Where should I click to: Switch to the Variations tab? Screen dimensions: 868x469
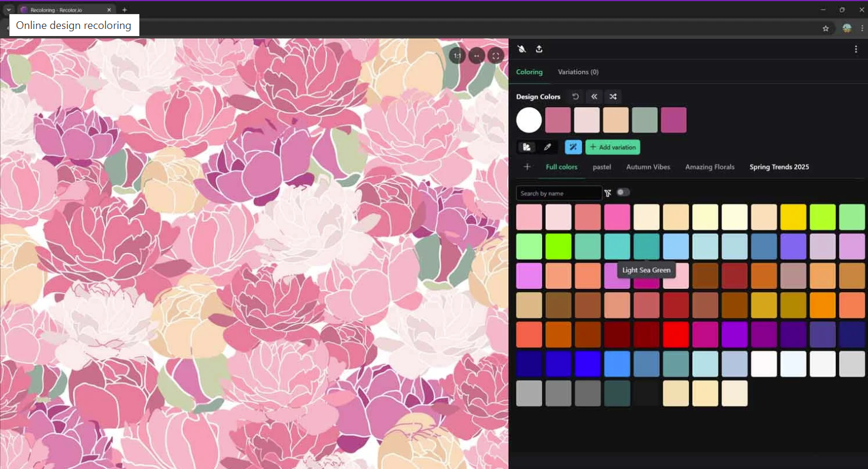[x=578, y=71]
